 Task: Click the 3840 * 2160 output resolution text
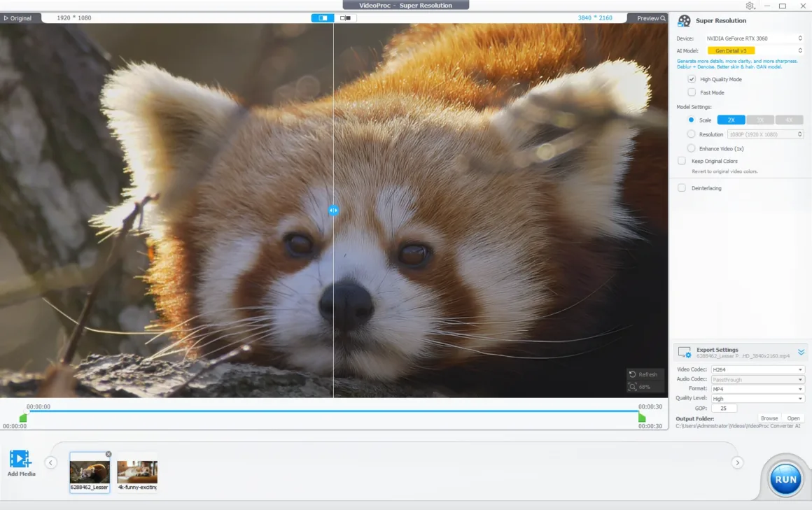tap(595, 18)
